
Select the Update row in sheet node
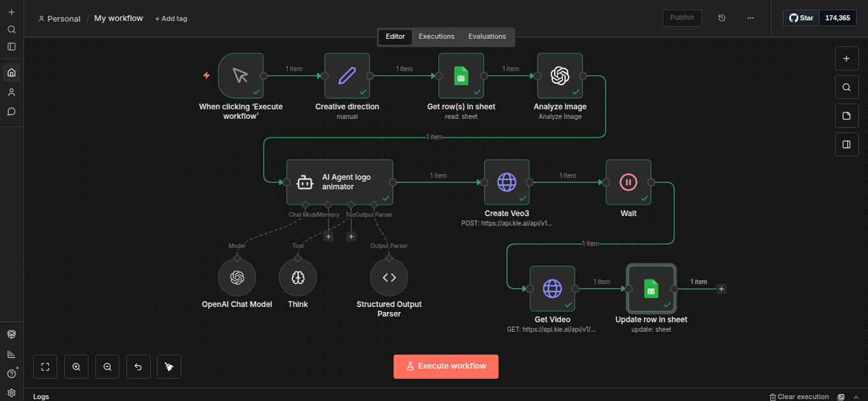651,289
